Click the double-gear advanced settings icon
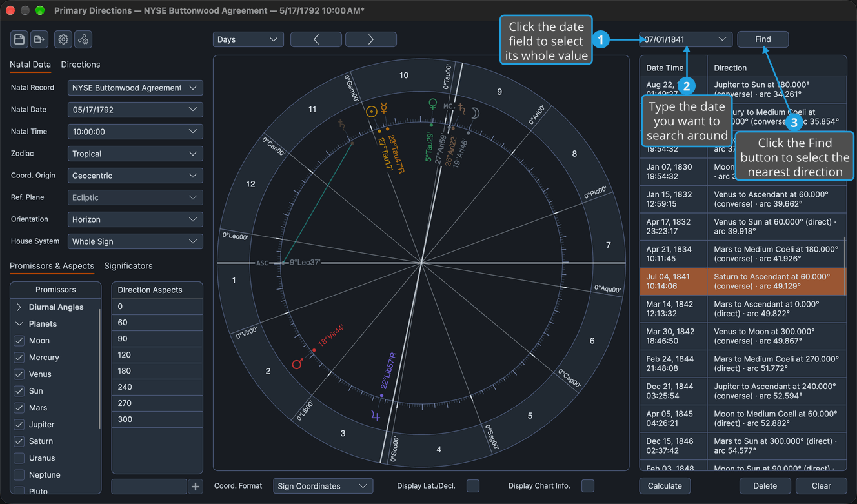 83,39
